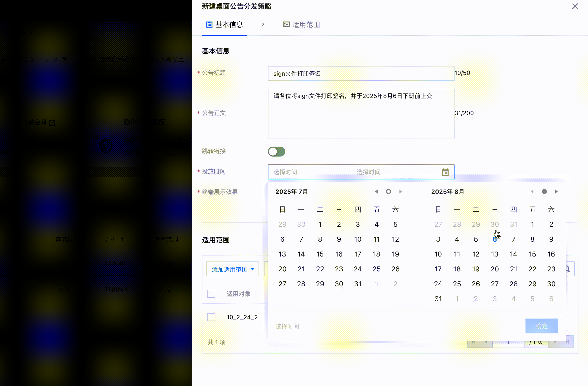
Task: Click the filled today dot in August header
Action: point(544,192)
